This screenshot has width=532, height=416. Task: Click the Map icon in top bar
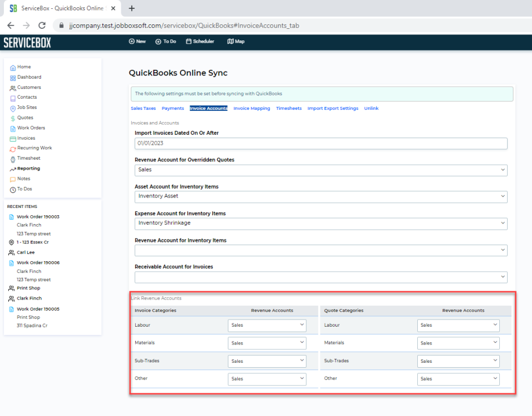point(231,42)
